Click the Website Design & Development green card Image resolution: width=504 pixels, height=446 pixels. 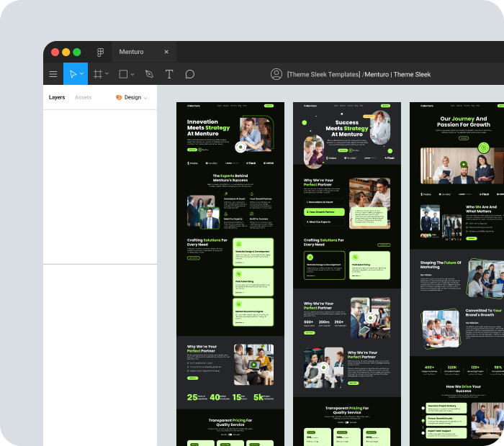pos(253,252)
